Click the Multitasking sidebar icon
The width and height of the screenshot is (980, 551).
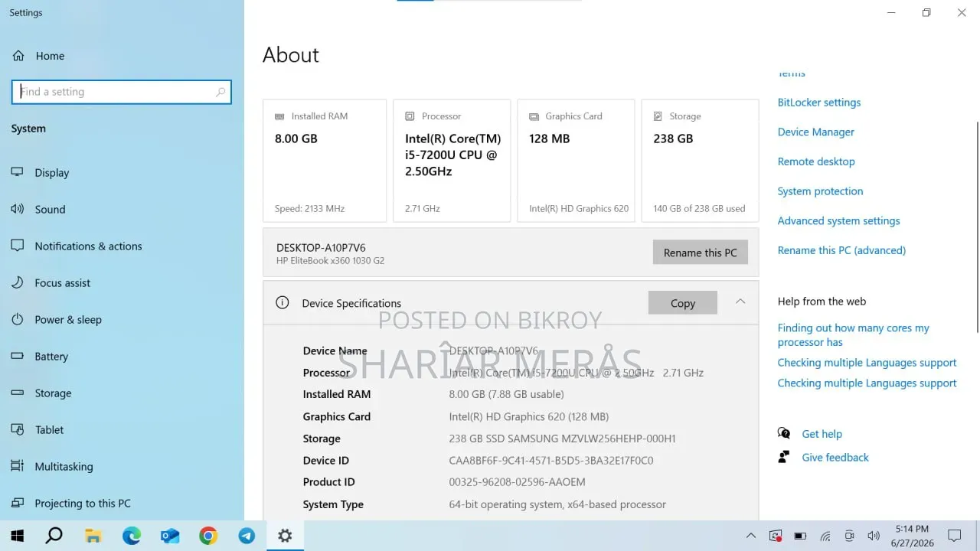(x=18, y=466)
